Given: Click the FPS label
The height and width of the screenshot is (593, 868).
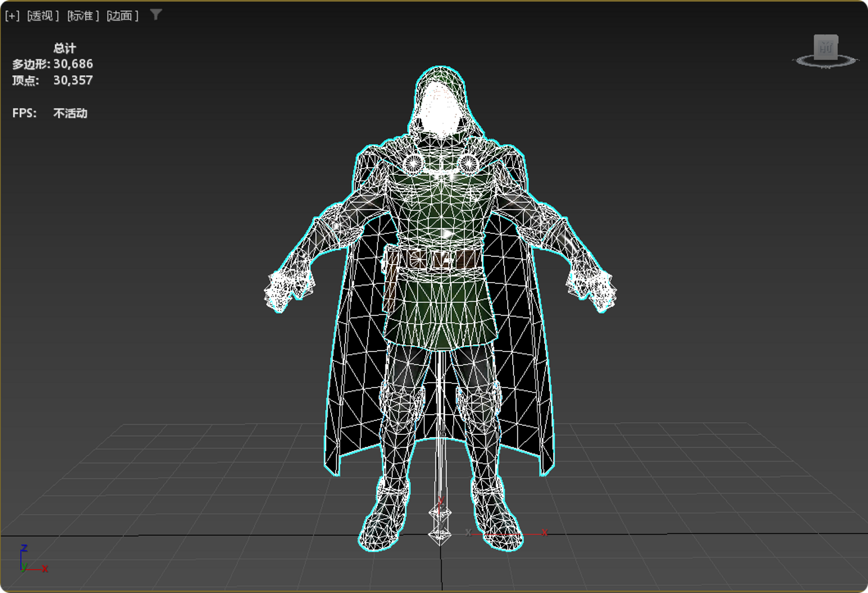Looking at the screenshot, I should (x=24, y=113).
